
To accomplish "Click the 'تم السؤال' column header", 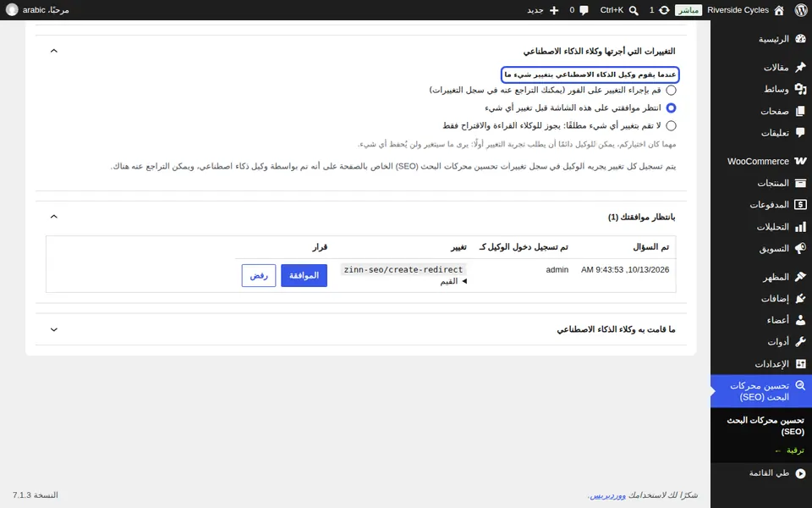I will tap(651, 247).
